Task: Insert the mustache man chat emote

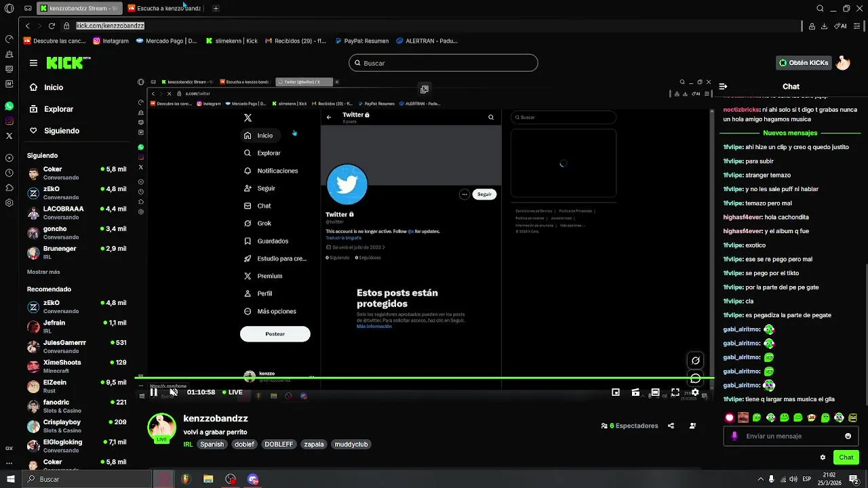Action: (743, 418)
